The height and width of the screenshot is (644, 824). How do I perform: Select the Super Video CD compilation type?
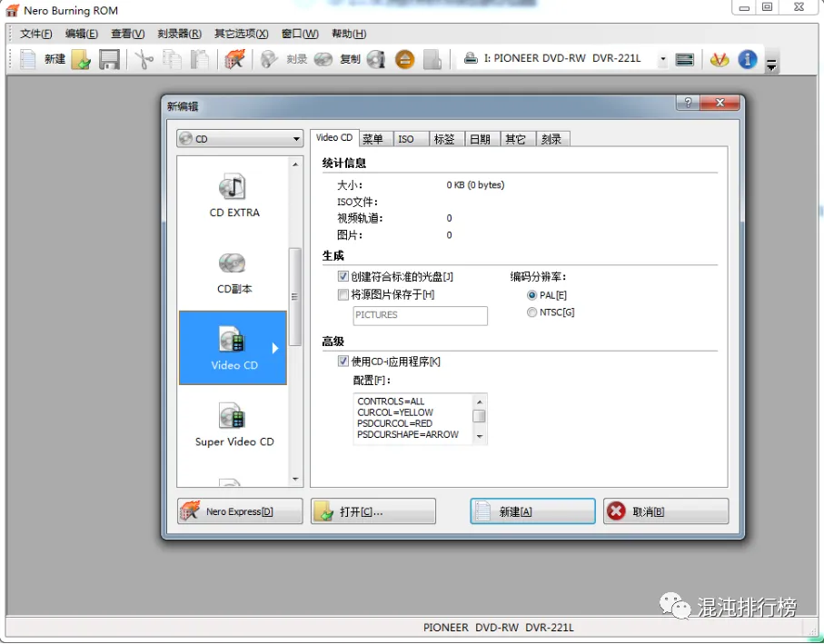pos(234,424)
